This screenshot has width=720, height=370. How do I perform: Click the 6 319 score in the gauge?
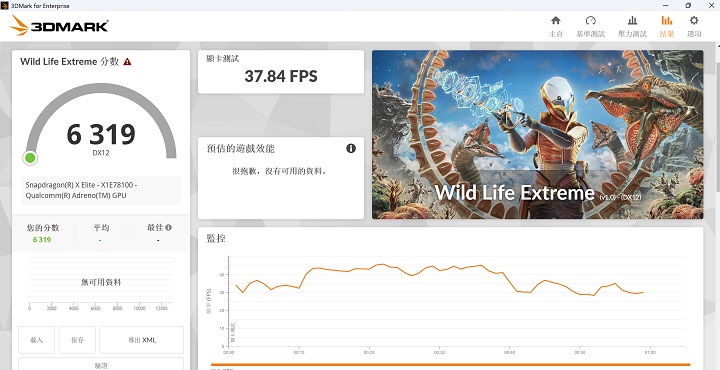click(101, 134)
